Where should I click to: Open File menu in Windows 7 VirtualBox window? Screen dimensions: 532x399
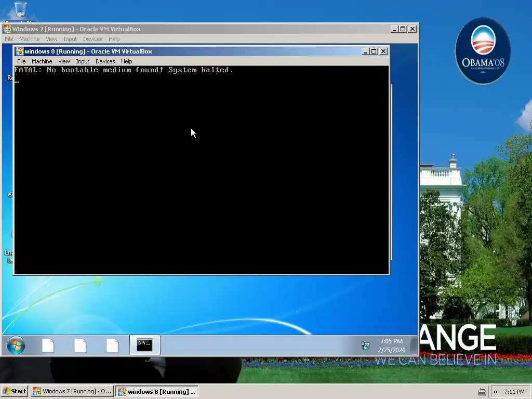[x=9, y=39]
